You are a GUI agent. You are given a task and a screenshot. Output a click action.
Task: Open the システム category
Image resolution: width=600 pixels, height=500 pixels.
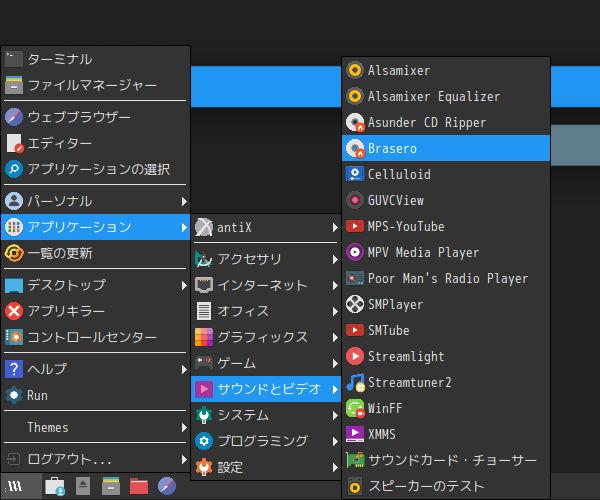point(266,415)
